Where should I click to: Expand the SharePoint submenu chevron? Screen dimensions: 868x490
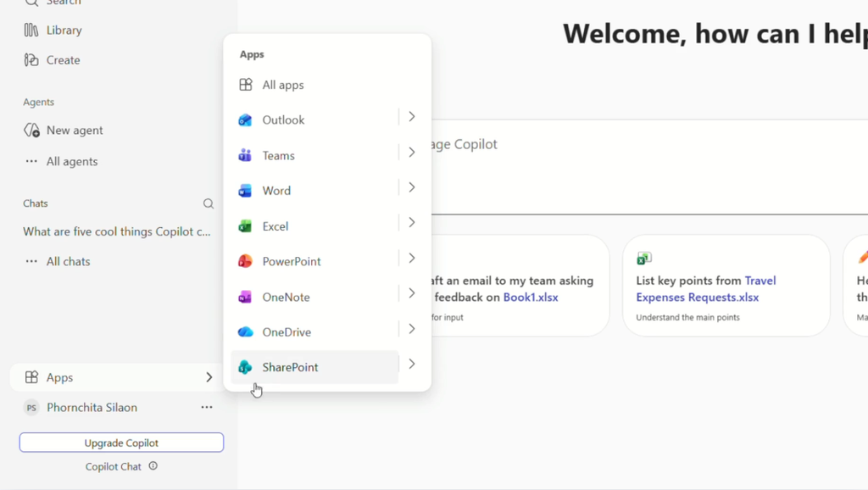point(412,365)
